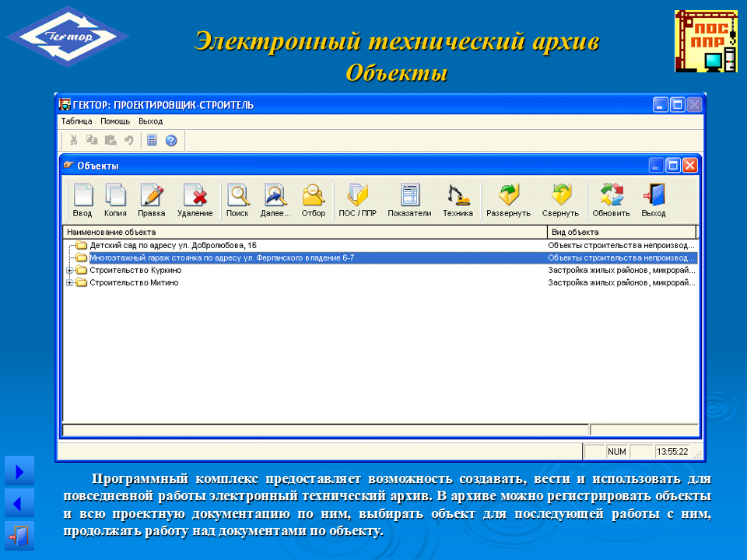This screenshot has width=747, height=560.
Task: Click the copy icon in main toolbar
Action: click(92, 140)
